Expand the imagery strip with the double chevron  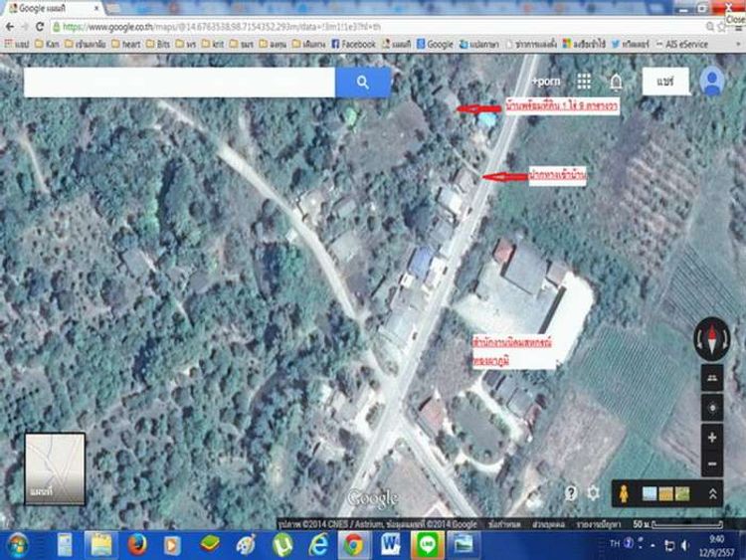point(713,493)
